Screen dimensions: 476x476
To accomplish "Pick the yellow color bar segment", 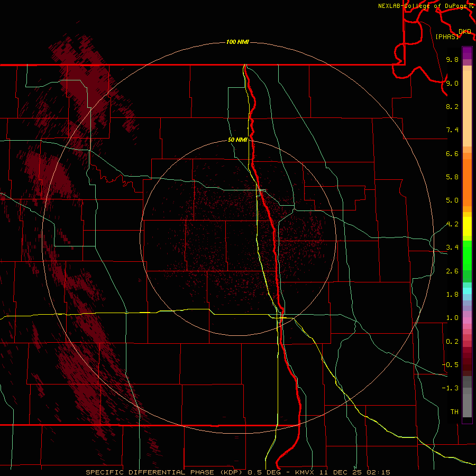I will [x=467, y=226].
